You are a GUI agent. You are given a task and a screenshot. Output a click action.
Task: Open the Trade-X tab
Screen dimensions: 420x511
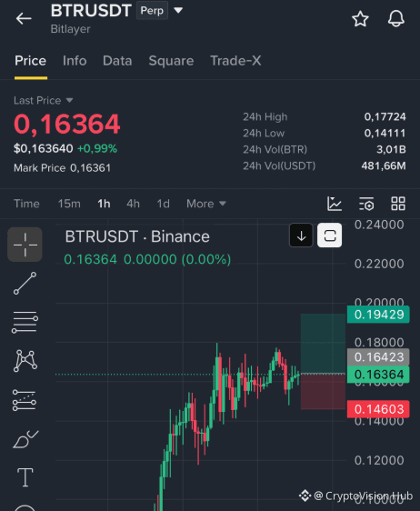coord(235,61)
